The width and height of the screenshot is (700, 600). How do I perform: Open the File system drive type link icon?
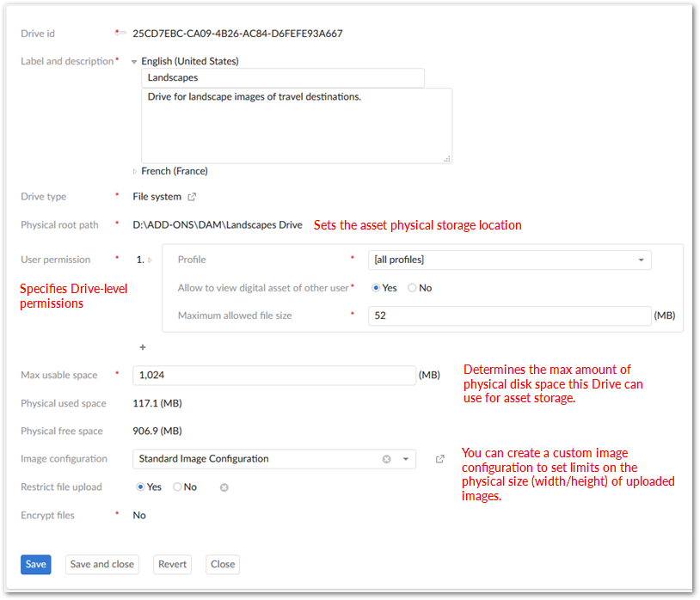coord(192,197)
